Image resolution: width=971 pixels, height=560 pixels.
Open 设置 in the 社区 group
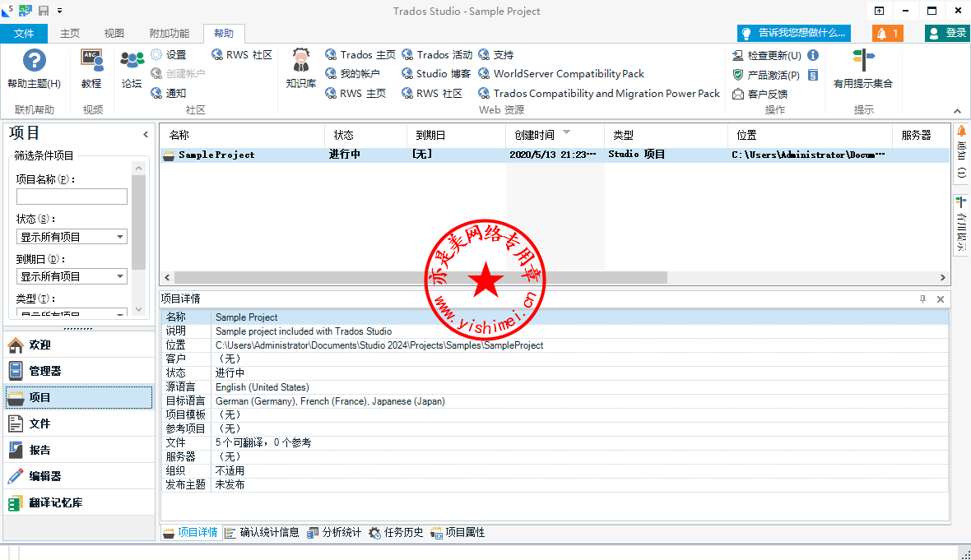click(169, 55)
